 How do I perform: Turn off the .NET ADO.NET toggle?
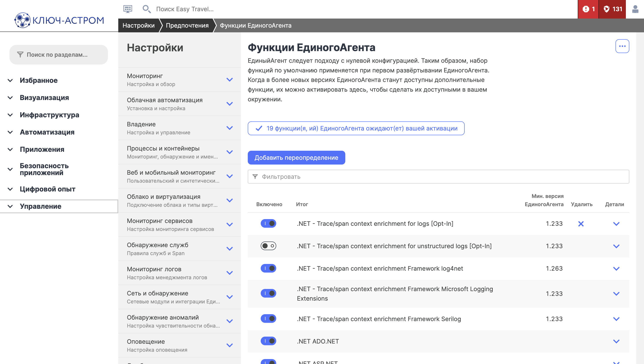point(268,341)
